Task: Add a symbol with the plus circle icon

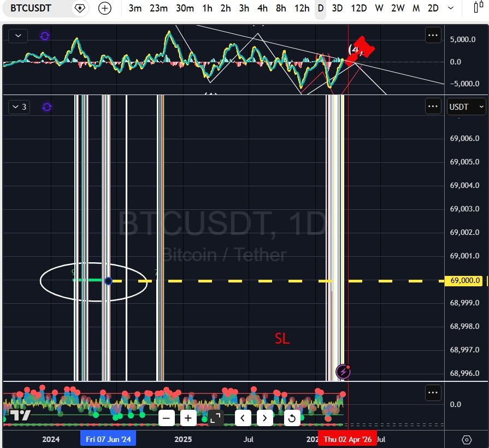Action: [105, 8]
